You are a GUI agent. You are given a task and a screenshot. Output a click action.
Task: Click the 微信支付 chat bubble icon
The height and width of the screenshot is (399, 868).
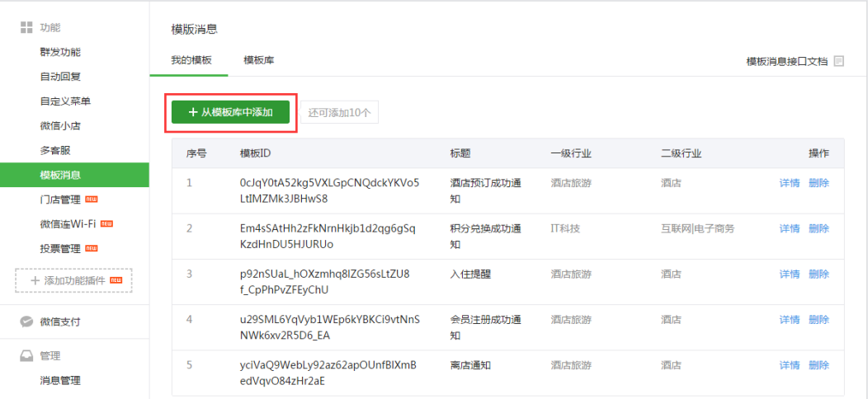tap(26, 322)
